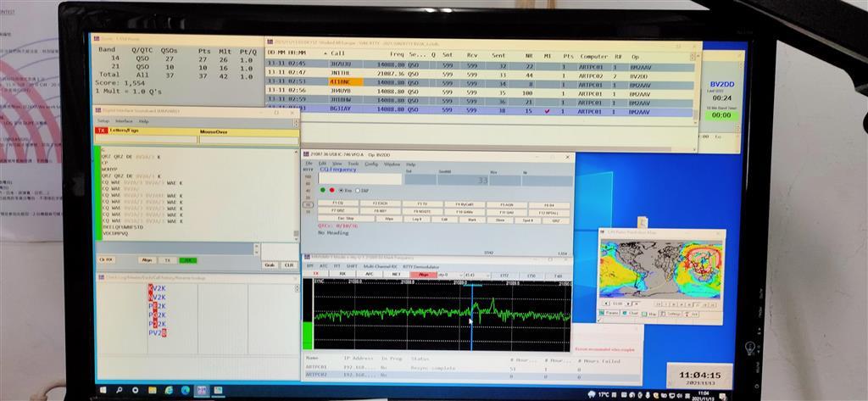
Task: Toggle the AFC button in MMTTY
Action: (369, 274)
